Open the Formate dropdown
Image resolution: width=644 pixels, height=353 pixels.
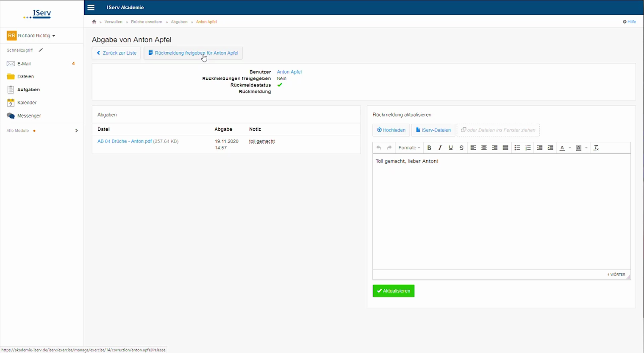coord(409,148)
